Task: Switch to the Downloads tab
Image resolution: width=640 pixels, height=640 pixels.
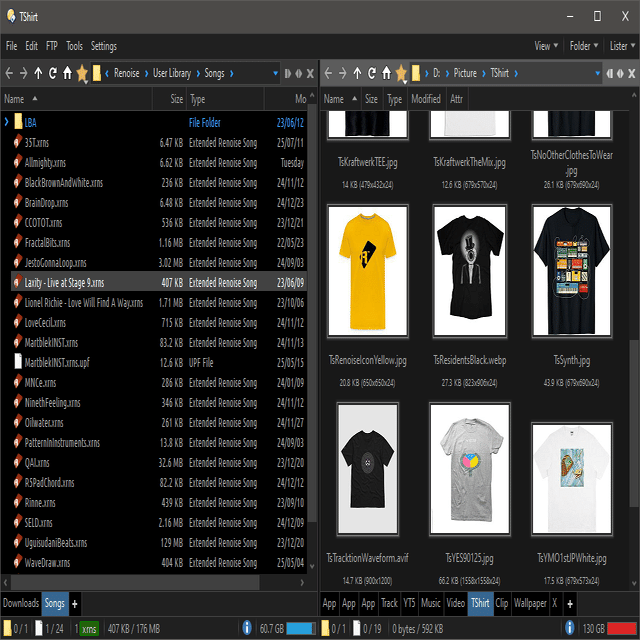Action: coord(21,603)
